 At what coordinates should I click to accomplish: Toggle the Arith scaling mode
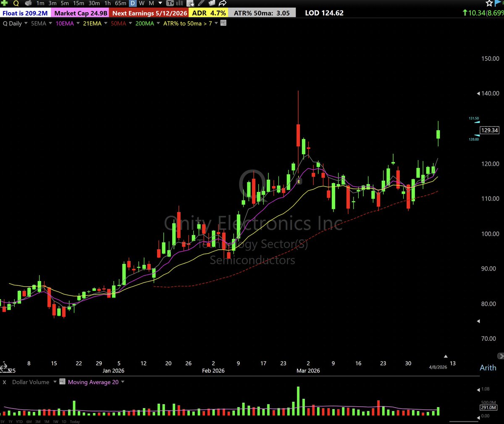point(488,368)
